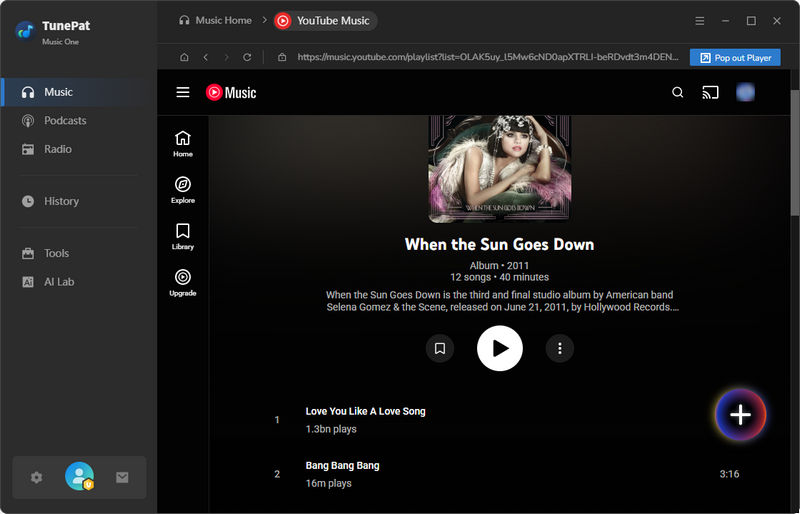Open the mail envelope icon
This screenshot has height=514, width=800.
(x=122, y=477)
